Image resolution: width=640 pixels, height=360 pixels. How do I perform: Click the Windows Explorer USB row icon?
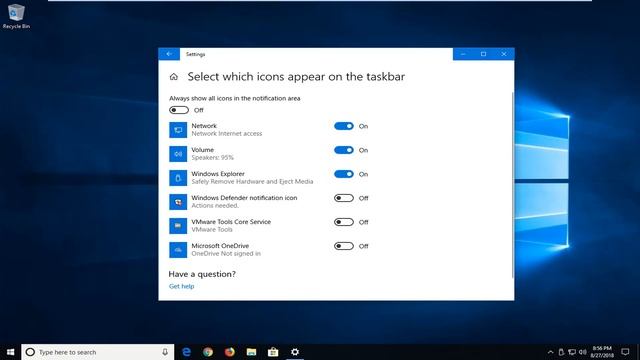178,178
